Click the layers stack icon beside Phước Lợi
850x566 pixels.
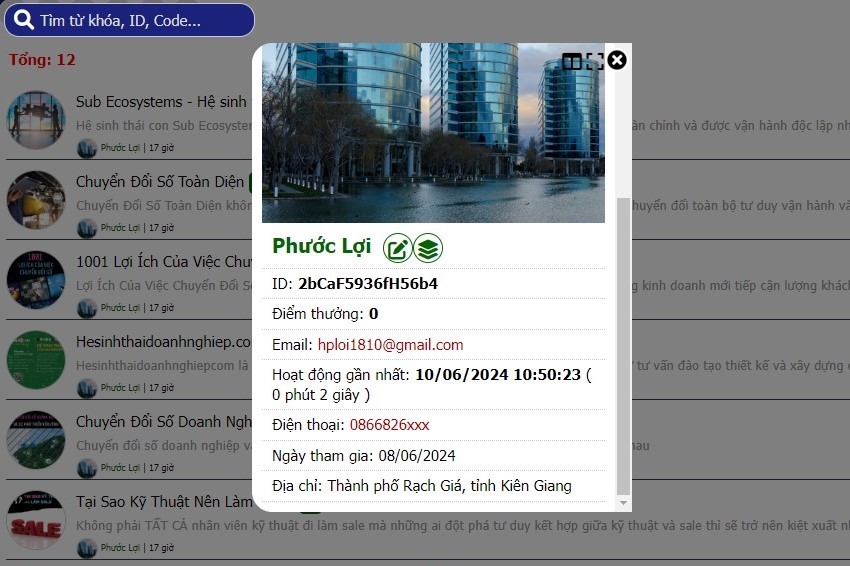pyautogui.click(x=428, y=248)
